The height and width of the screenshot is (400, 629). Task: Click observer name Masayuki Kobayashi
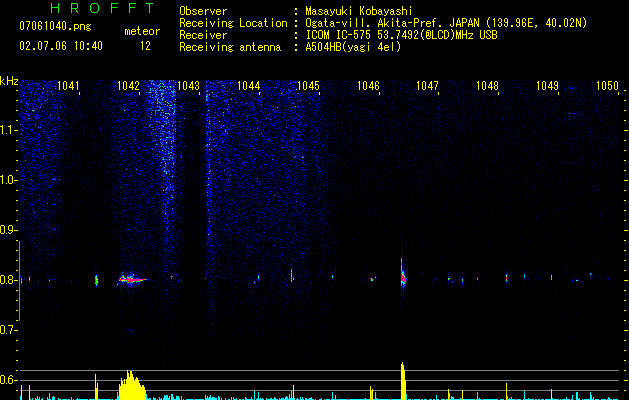point(359,11)
